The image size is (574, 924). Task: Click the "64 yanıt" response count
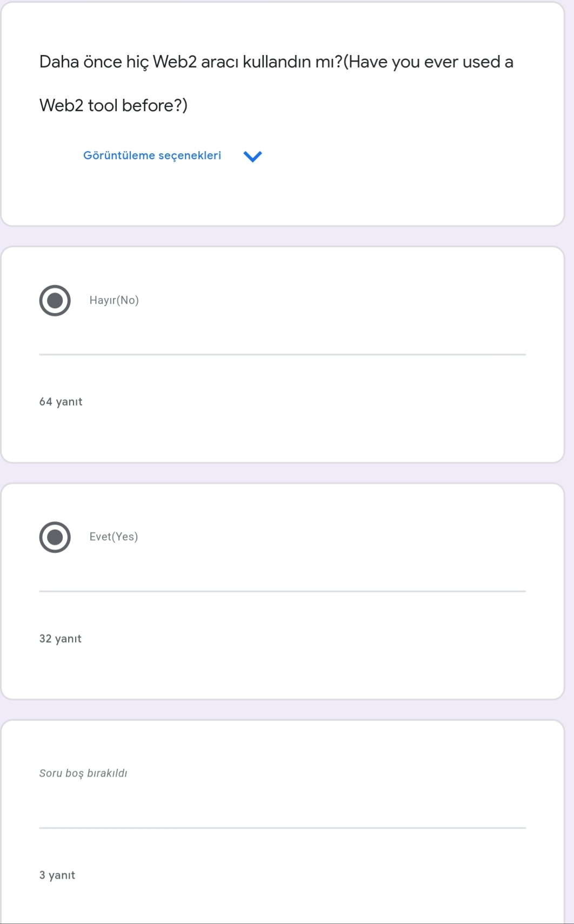[x=61, y=402]
